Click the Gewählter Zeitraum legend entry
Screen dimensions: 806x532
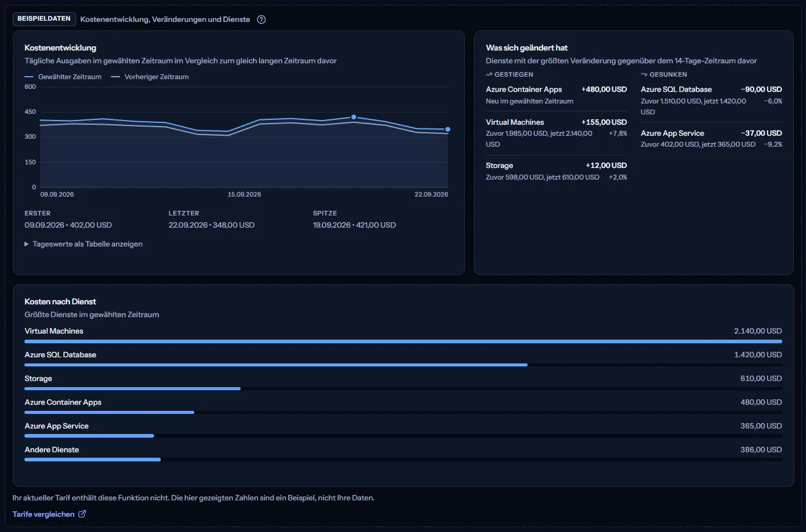(x=63, y=77)
